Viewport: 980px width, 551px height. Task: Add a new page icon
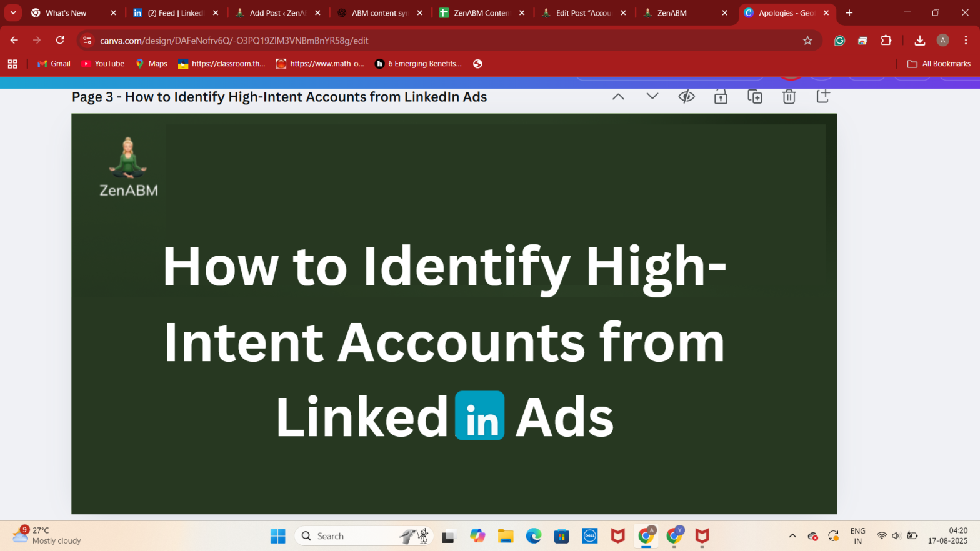[x=823, y=96]
